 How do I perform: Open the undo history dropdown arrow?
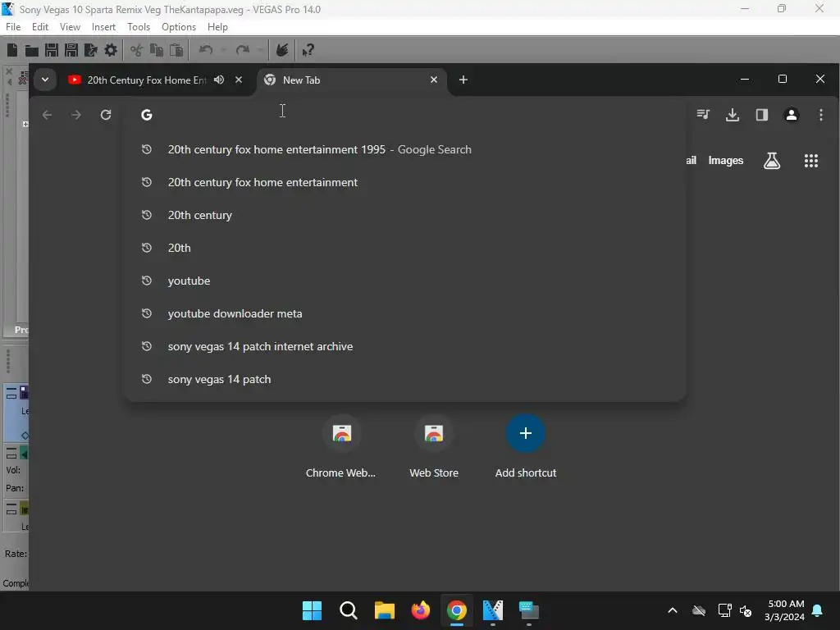coord(223,50)
